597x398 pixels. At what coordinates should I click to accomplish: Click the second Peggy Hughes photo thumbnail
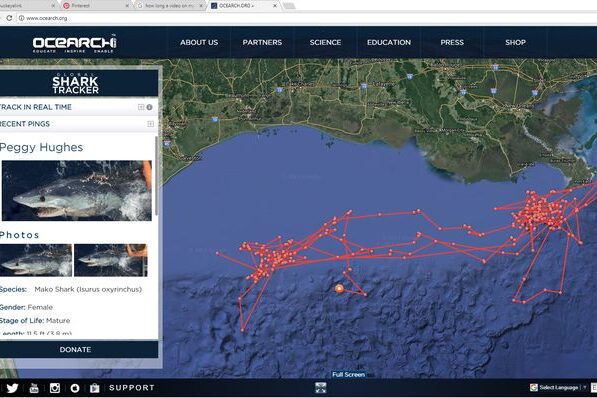pos(110,260)
